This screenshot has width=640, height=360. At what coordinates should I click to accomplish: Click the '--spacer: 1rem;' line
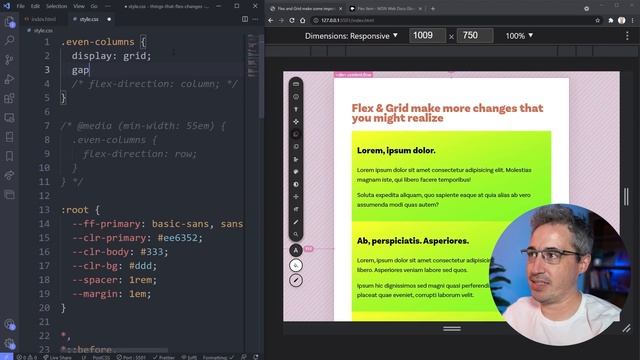coord(114,280)
